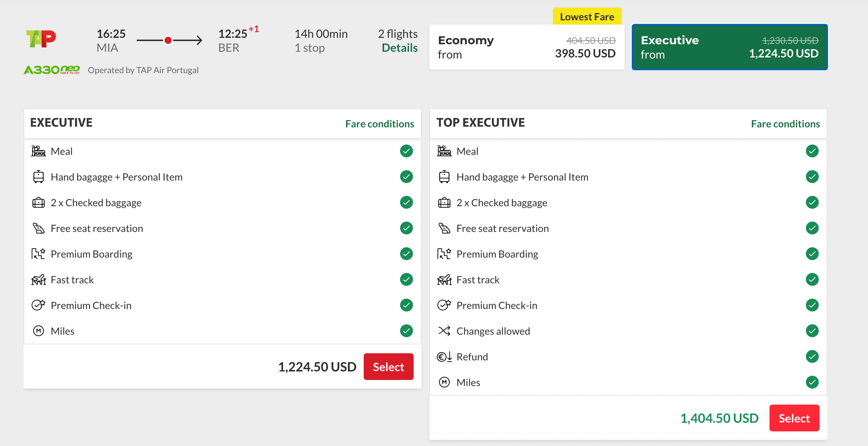Click the Checked baggage suitcase icon in Executive
Viewport: 868px width, 446px height.
tap(38, 203)
